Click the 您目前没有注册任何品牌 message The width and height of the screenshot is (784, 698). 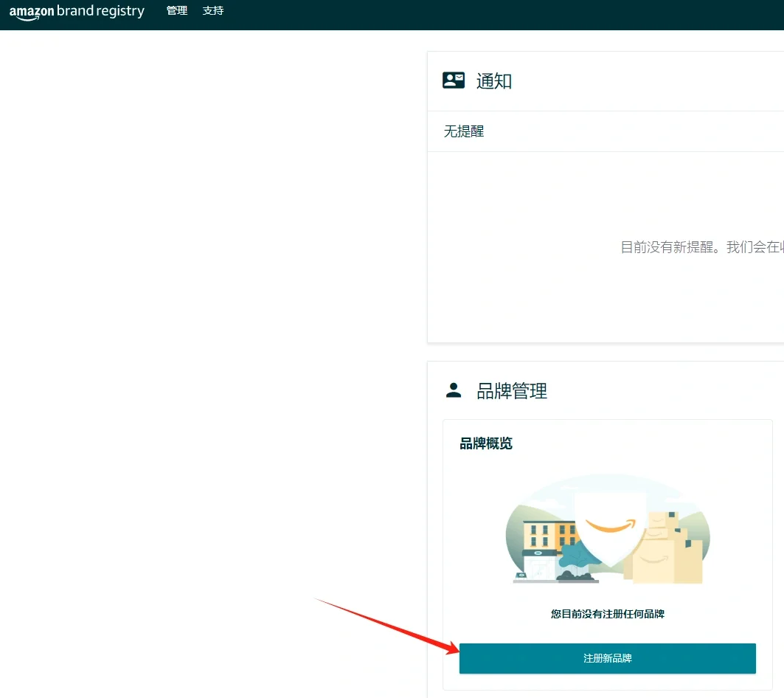[x=607, y=614]
